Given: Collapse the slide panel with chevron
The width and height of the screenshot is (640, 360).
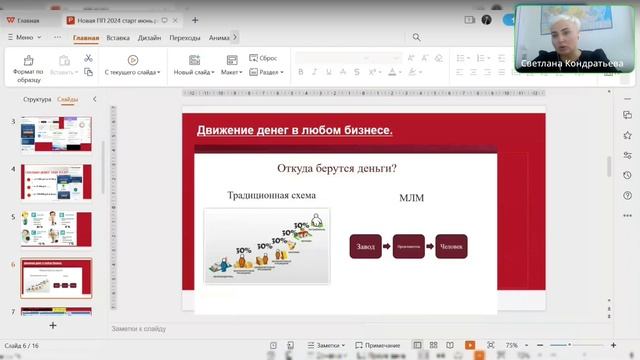Looking at the screenshot, I should (95, 99).
